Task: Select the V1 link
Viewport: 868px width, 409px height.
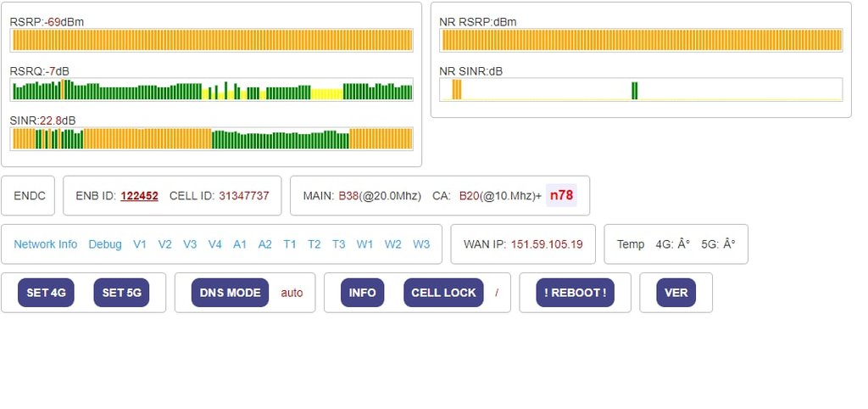Action: pyautogui.click(x=140, y=244)
